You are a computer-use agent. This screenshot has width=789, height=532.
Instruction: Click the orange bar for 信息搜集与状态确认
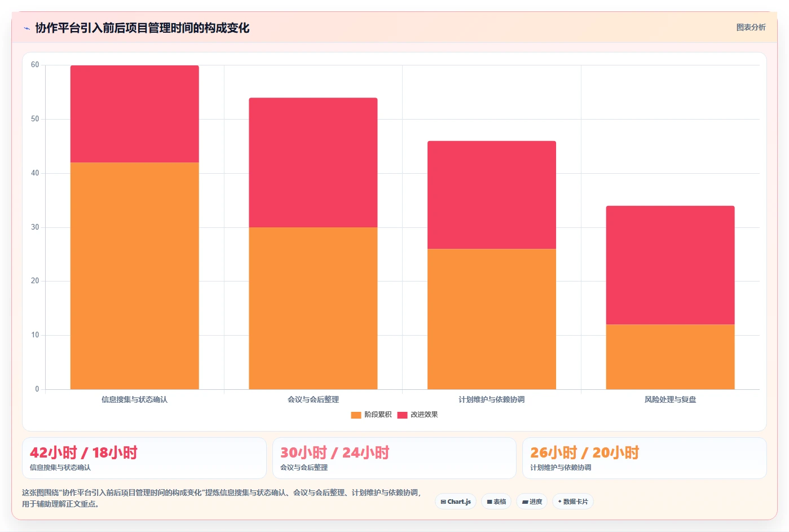[134, 276]
